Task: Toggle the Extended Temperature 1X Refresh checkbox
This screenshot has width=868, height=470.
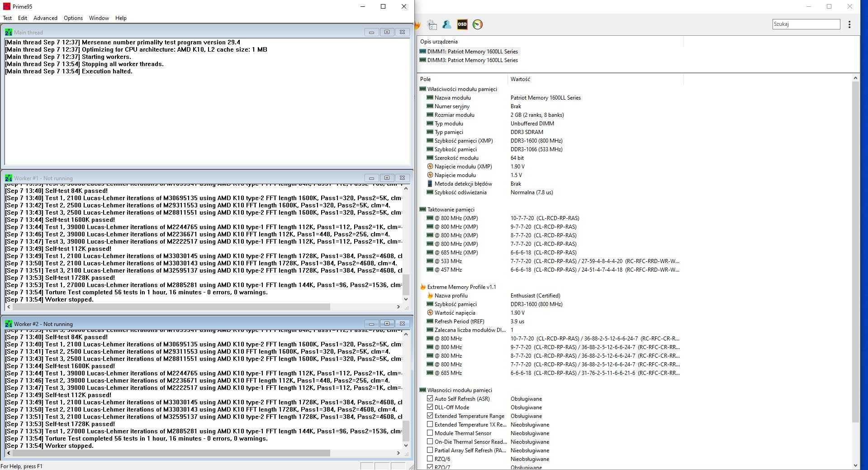Action: 430,424
